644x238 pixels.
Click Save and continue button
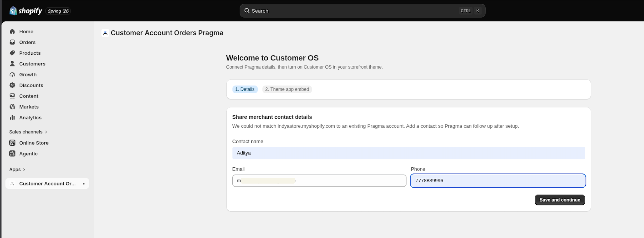[x=560, y=200]
